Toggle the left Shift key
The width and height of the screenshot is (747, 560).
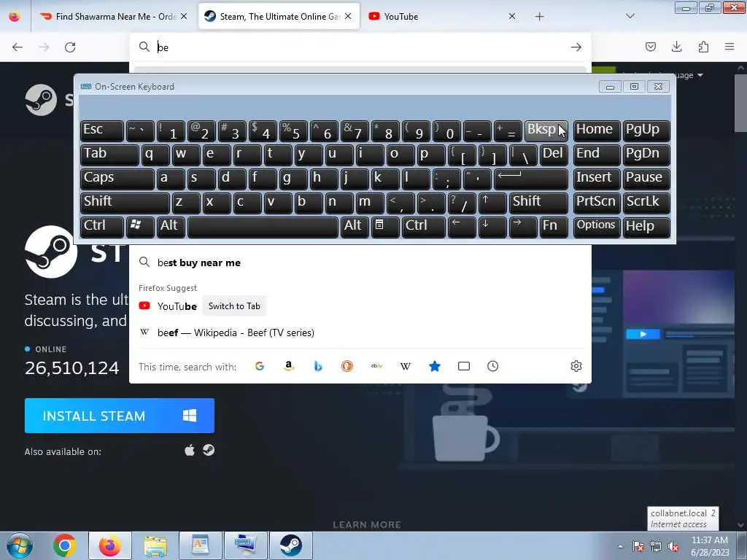pyautogui.click(x=125, y=203)
